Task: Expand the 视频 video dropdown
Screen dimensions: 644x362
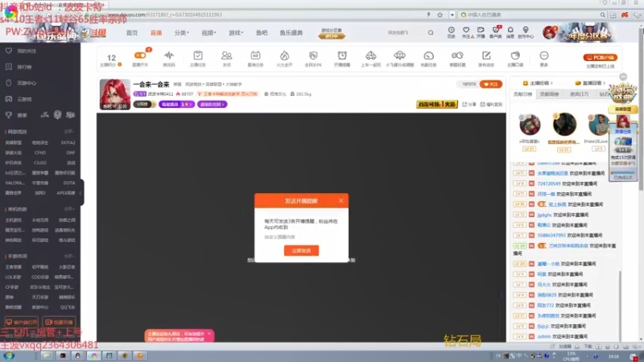Action: pos(208,33)
